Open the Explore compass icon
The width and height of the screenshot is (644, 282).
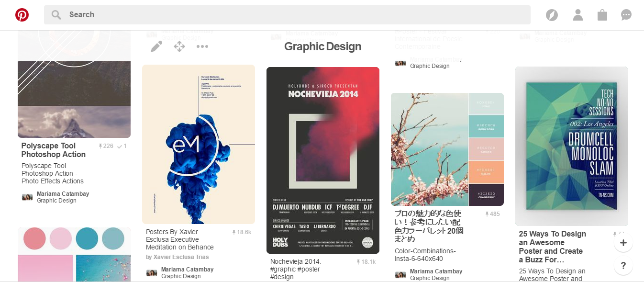pos(552,15)
